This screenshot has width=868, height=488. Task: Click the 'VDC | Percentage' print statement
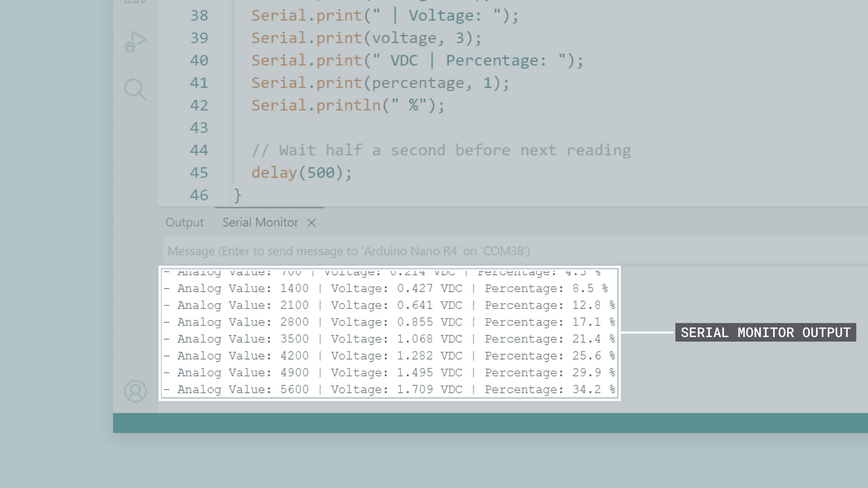(x=417, y=61)
